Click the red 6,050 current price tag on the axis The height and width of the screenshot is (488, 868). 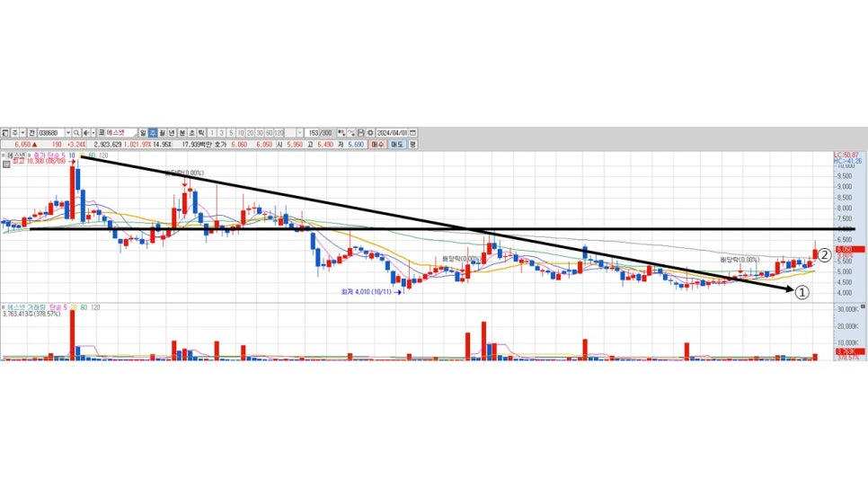pos(849,249)
